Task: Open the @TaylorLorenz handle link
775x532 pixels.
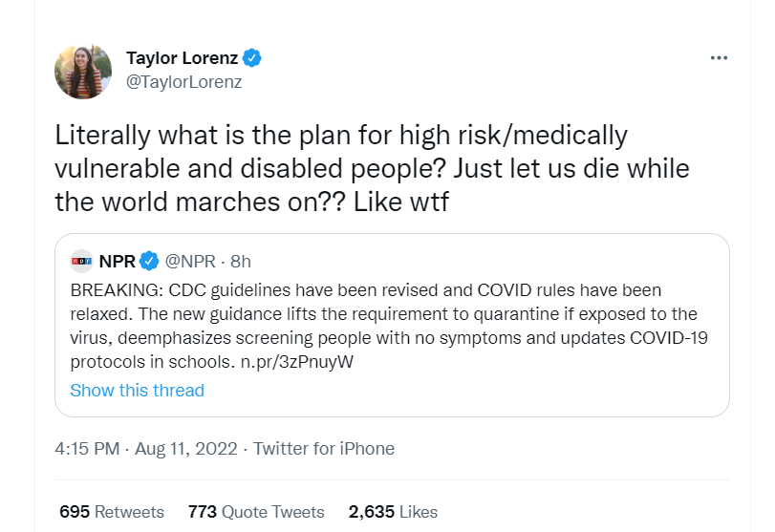Action: pyautogui.click(x=183, y=81)
